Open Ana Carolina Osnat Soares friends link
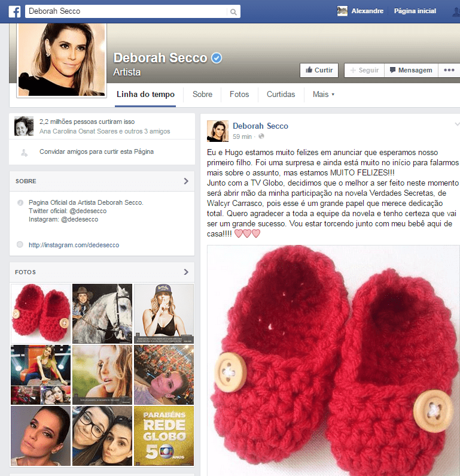This screenshot has width=460, height=476. pyautogui.click(x=105, y=132)
